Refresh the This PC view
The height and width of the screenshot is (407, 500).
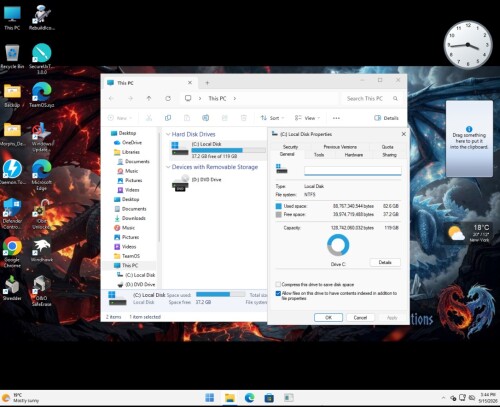coord(168,98)
